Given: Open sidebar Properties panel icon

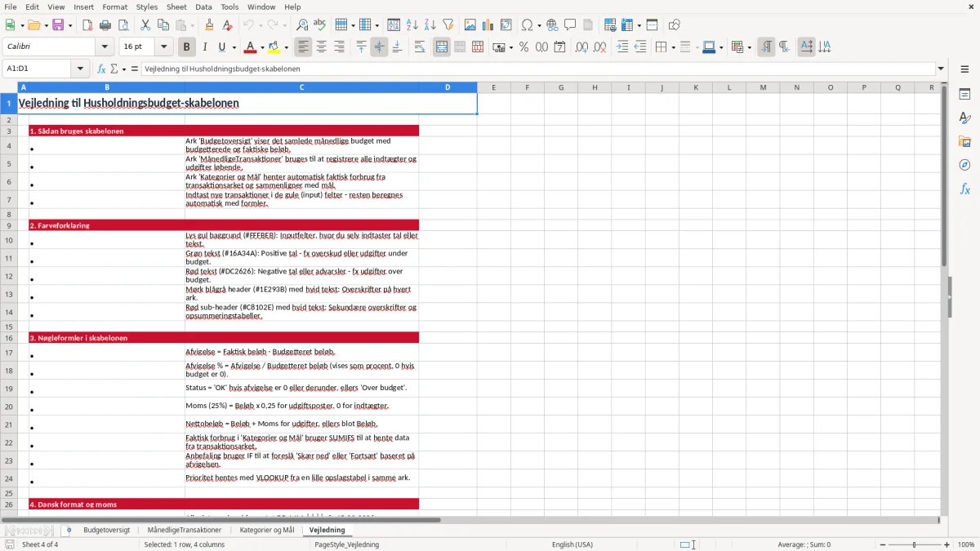Looking at the screenshot, I should click(964, 95).
